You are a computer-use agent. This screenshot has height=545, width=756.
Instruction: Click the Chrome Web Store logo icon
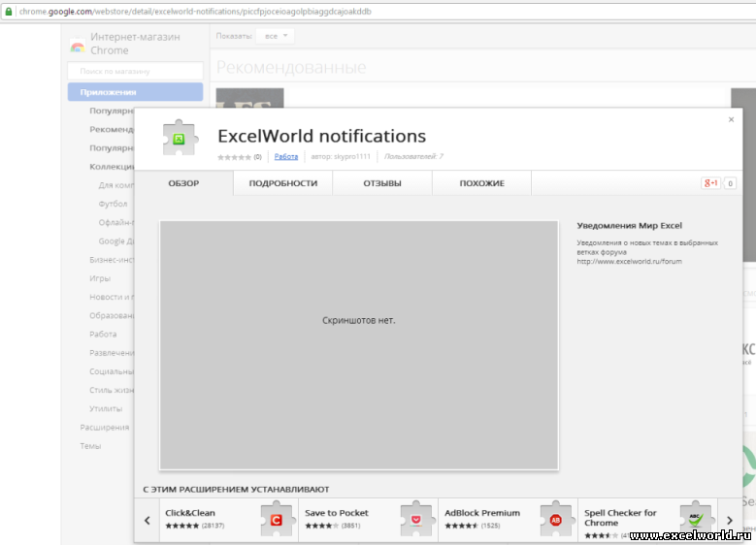tap(77, 48)
